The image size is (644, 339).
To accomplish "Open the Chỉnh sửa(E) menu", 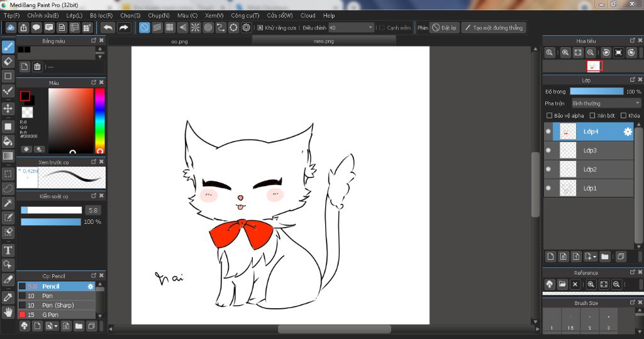I will [x=43, y=16].
